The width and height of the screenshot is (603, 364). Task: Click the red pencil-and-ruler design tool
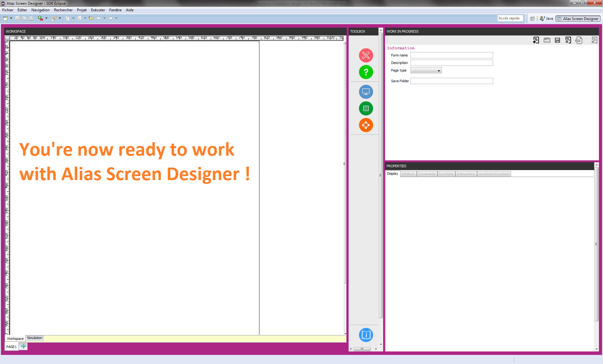click(366, 56)
